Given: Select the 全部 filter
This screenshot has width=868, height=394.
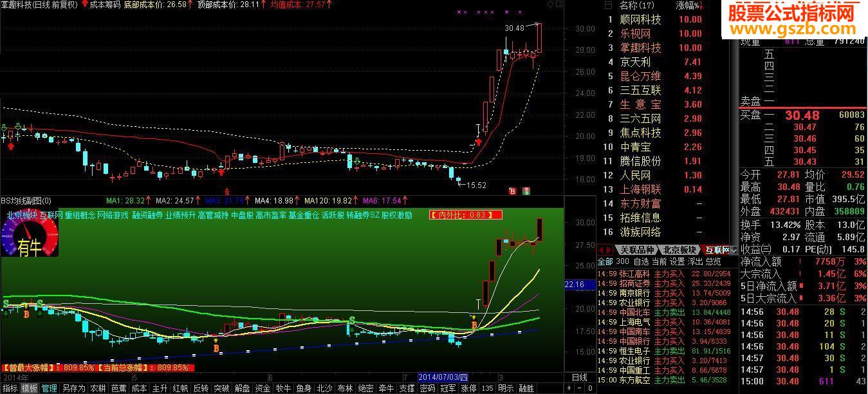Looking at the screenshot, I should (x=605, y=261).
